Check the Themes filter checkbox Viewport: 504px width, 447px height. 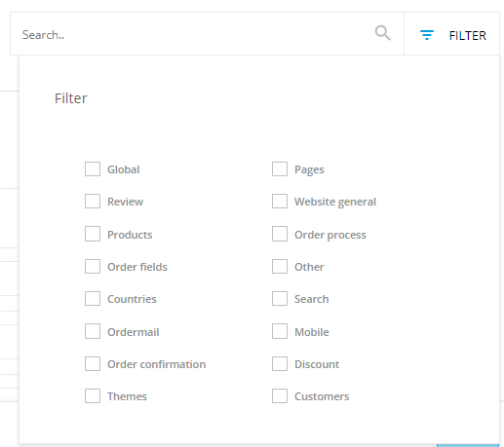[x=93, y=396]
